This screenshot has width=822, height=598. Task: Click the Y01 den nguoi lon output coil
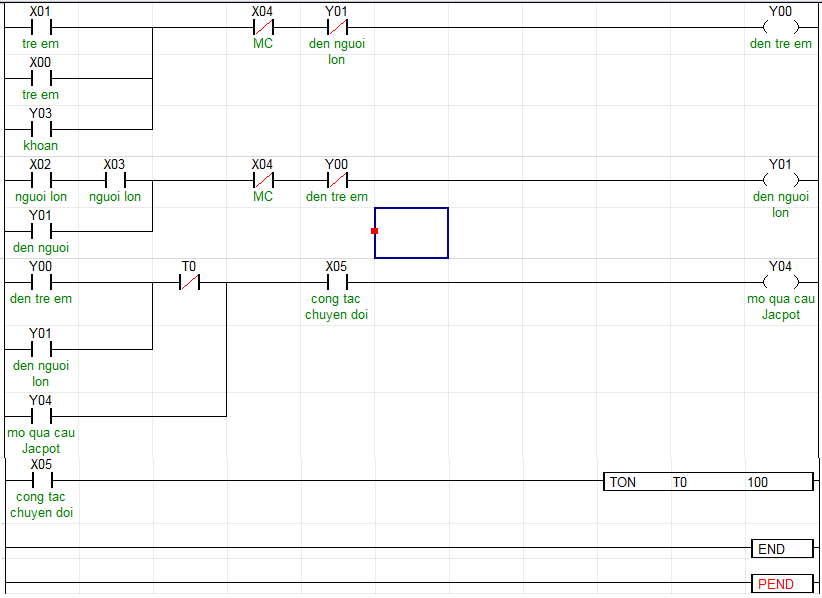pos(780,180)
